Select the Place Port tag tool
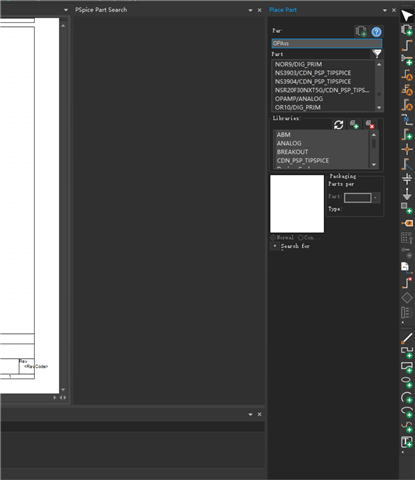Image resolution: width=415 pixels, height=480 pixels. (x=407, y=223)
